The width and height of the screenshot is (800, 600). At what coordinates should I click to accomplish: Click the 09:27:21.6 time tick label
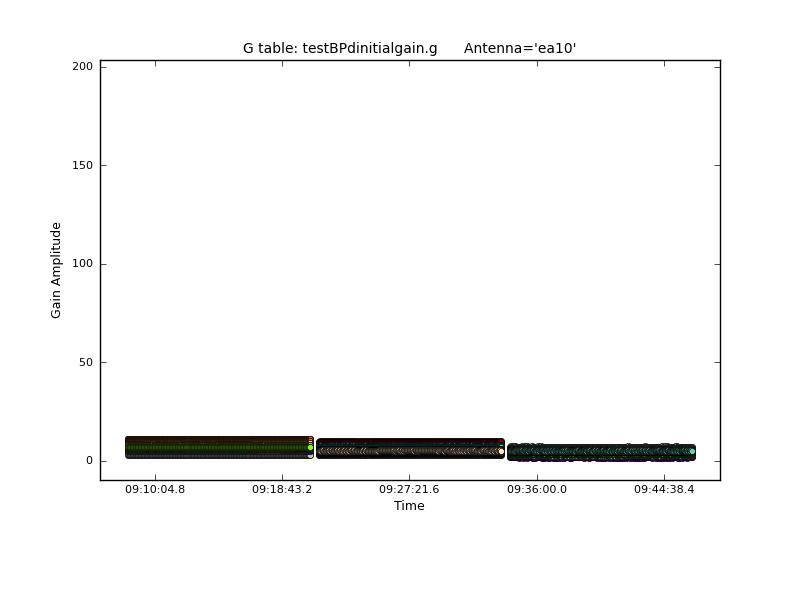tap(409, 489)
